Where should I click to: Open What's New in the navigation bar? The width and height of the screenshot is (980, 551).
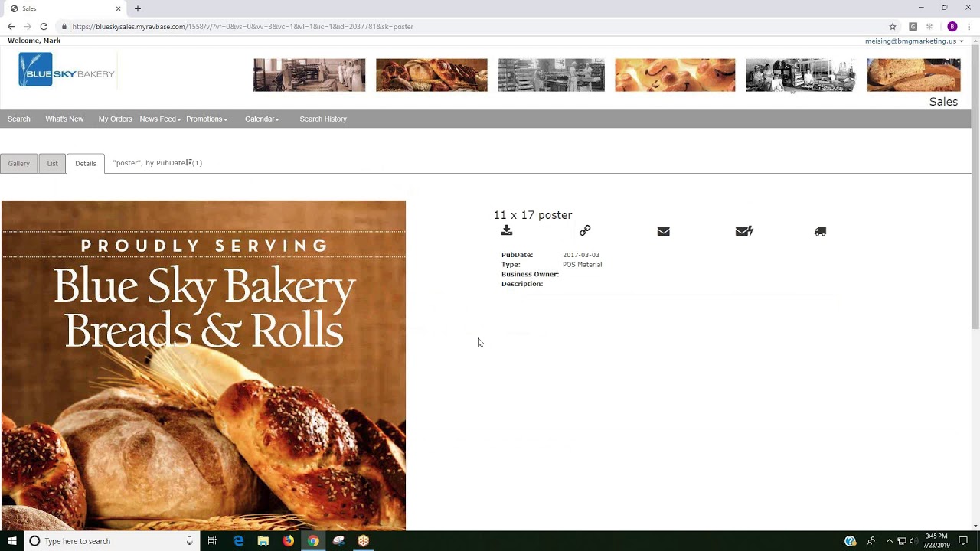click(64, 119)
